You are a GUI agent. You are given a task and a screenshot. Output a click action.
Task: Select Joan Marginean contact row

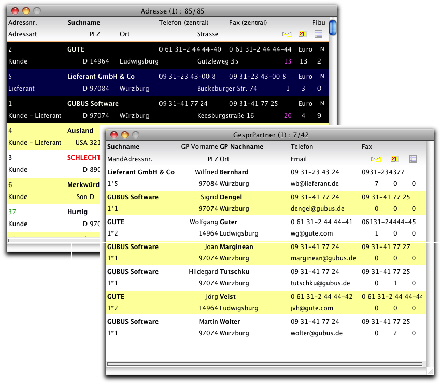click(266, 253)
